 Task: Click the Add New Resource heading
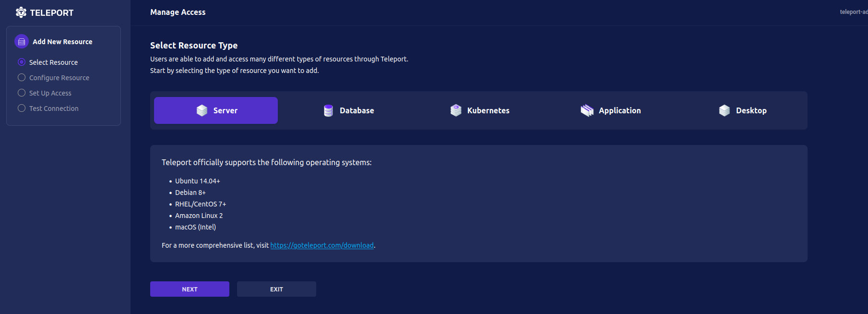(x=62, y=42)
